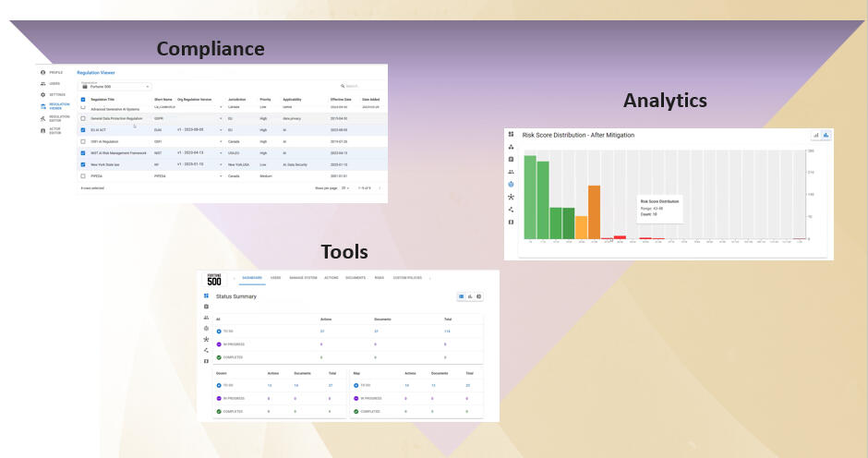Click the document icon in Tools sidebar
This screenshot has height=458, width=868.
click(206, 307)
